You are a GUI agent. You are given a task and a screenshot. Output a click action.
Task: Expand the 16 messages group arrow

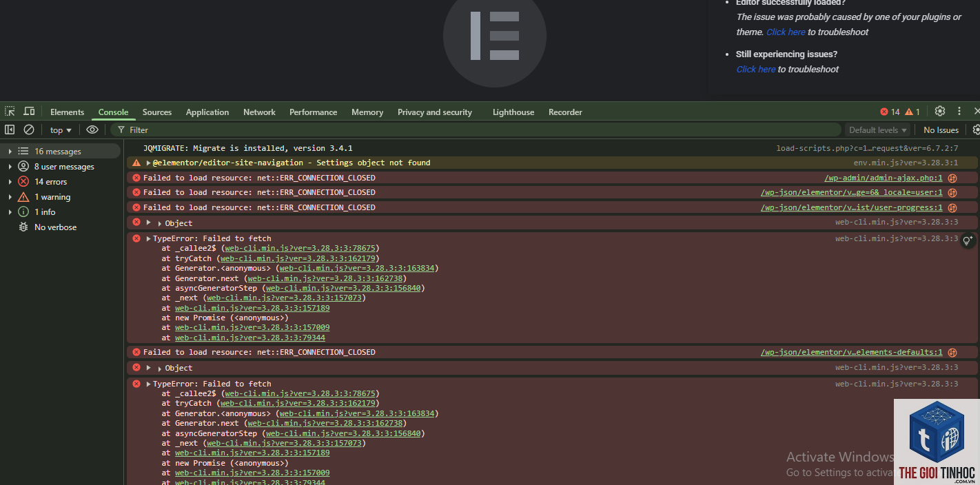tap(10, 151)
